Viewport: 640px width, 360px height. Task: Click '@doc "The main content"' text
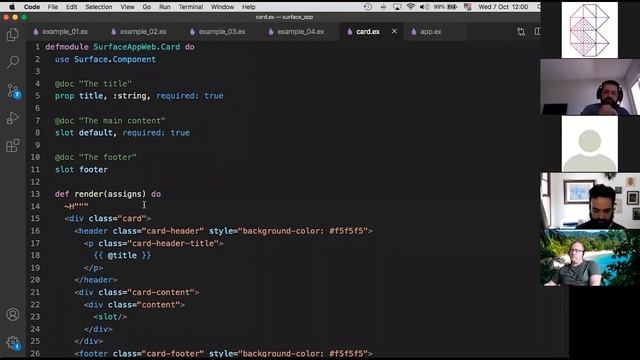[110, 120]
